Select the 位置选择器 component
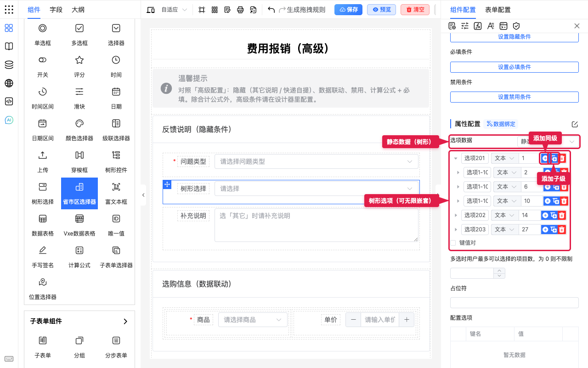Screen dimensions: 588x368 coord(43,288)
